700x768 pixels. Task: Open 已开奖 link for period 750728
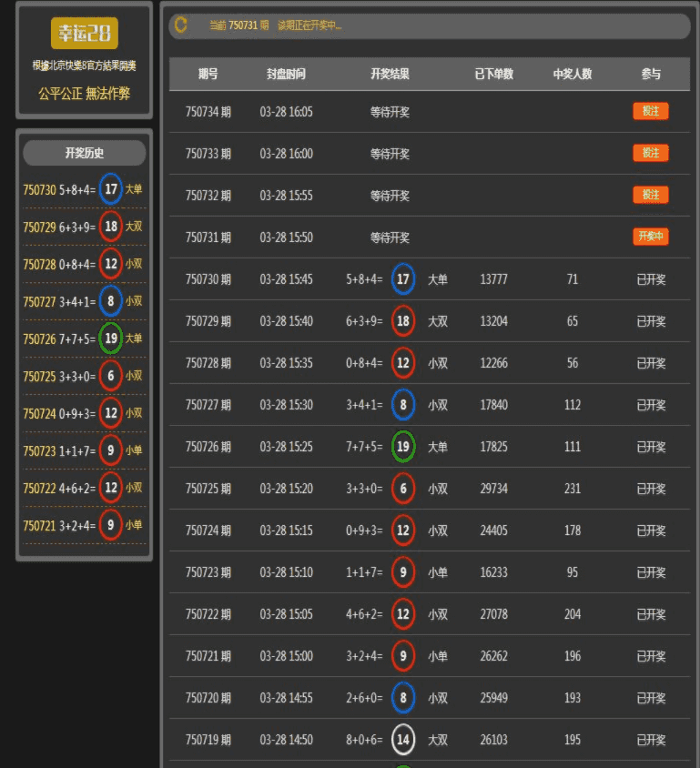point(651,363)
